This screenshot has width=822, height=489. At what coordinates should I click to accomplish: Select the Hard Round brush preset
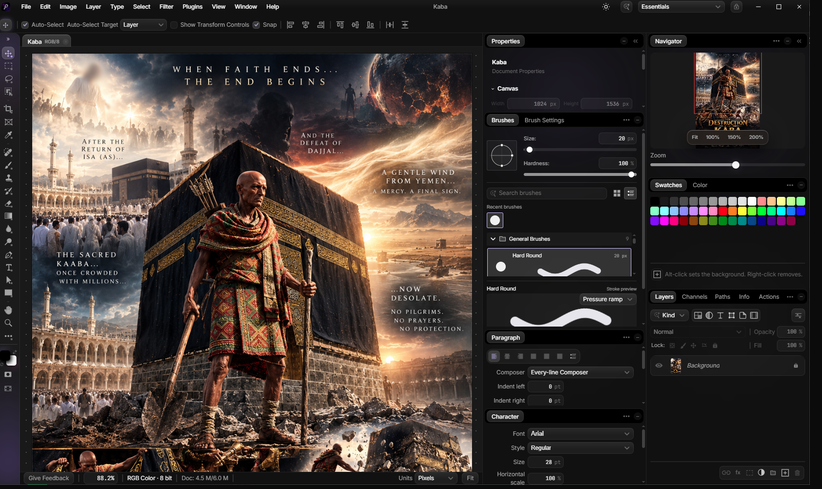pyautogui.click(x=559, y=262)
